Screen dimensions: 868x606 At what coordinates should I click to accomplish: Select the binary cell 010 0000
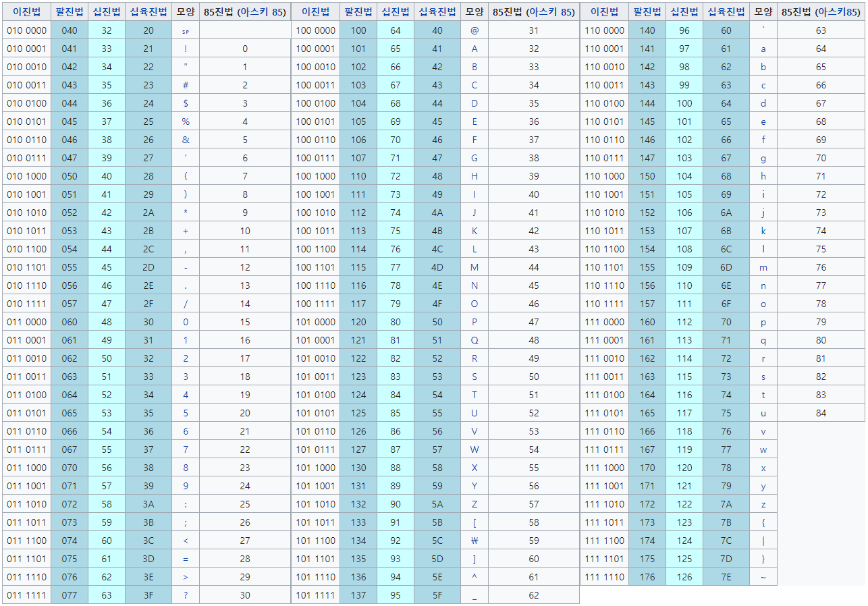pyautogui.click(x=27, y=30)
